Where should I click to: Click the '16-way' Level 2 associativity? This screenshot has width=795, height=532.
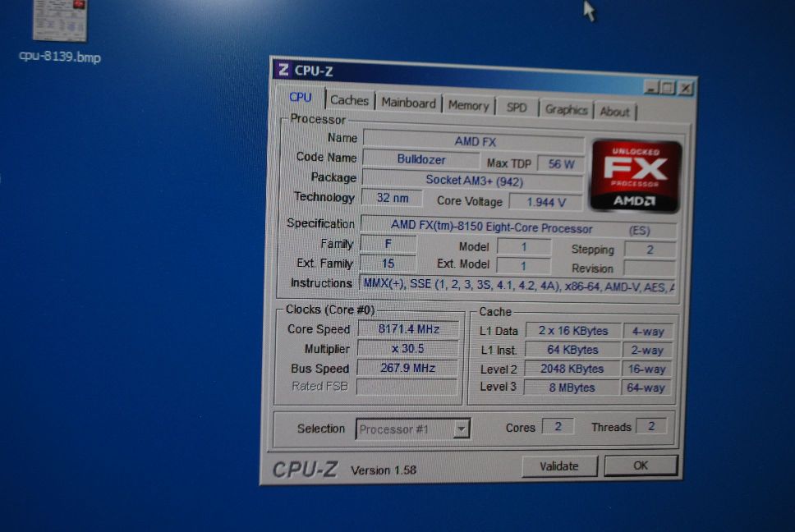[646, 369]
